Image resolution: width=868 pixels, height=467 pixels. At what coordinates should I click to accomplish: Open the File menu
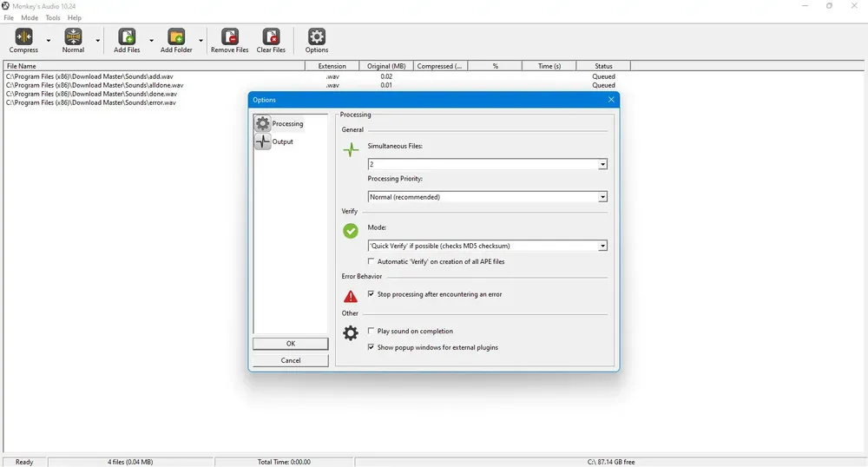coord(9,17)
